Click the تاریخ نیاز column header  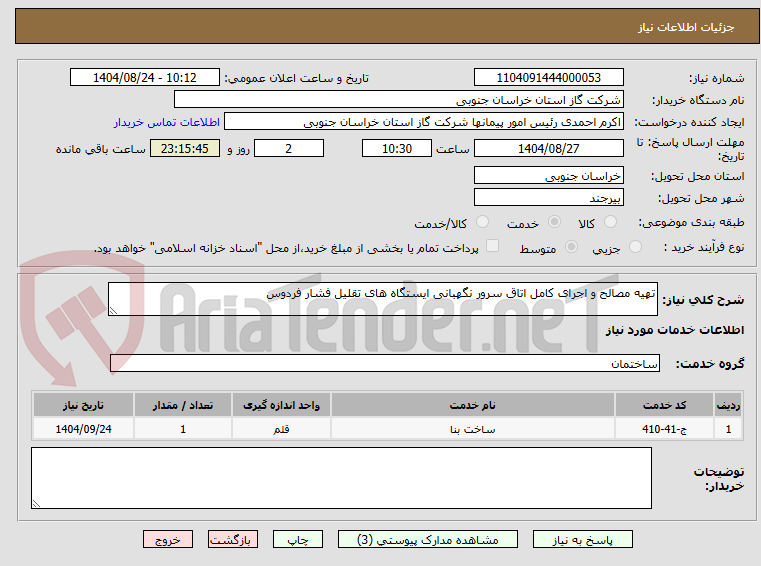coord(83,405)
